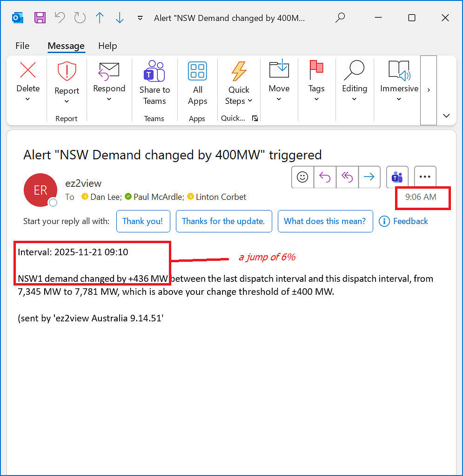The width and height of the screenshot is (463, 476).
Task: Click the Save icon in title bar
Action: click(40, 18)
